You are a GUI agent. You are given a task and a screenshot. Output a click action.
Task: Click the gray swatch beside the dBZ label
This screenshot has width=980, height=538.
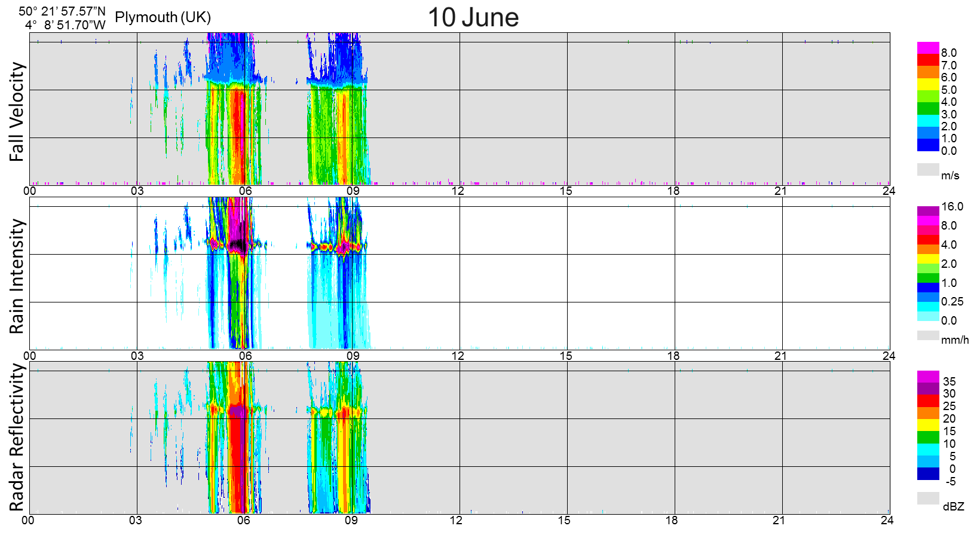(x=928, y=498)
